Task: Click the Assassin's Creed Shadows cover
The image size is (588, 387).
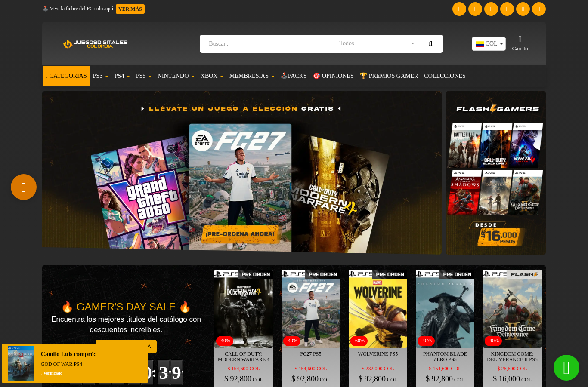Action: click(465, 192)
